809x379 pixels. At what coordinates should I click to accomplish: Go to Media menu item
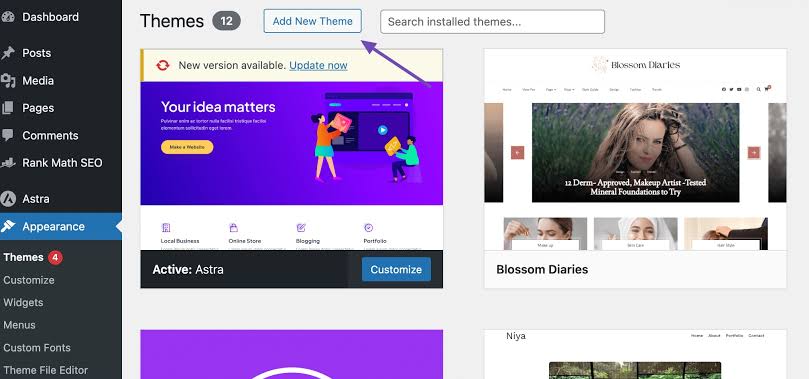(x=38, y=80)
